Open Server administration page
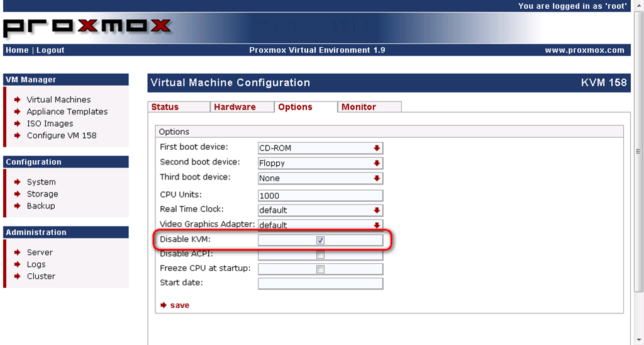Viewport: 644px width, 345px height. (40, 252)
